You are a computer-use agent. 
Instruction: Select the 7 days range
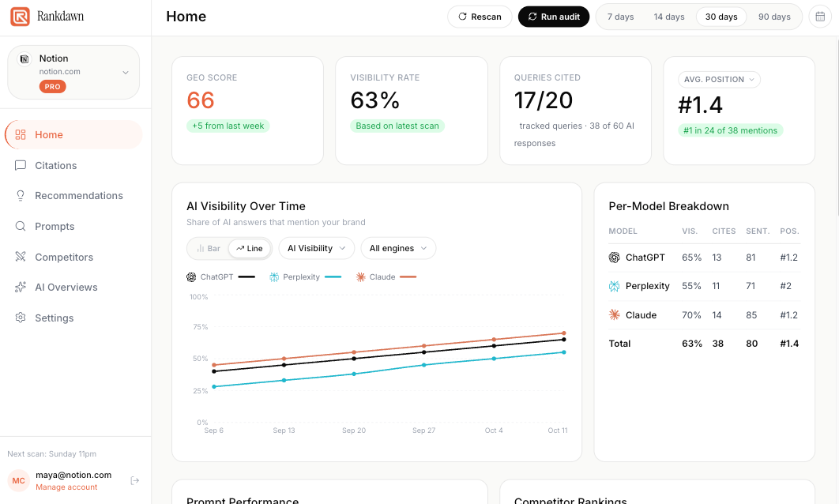click(620, 17)
